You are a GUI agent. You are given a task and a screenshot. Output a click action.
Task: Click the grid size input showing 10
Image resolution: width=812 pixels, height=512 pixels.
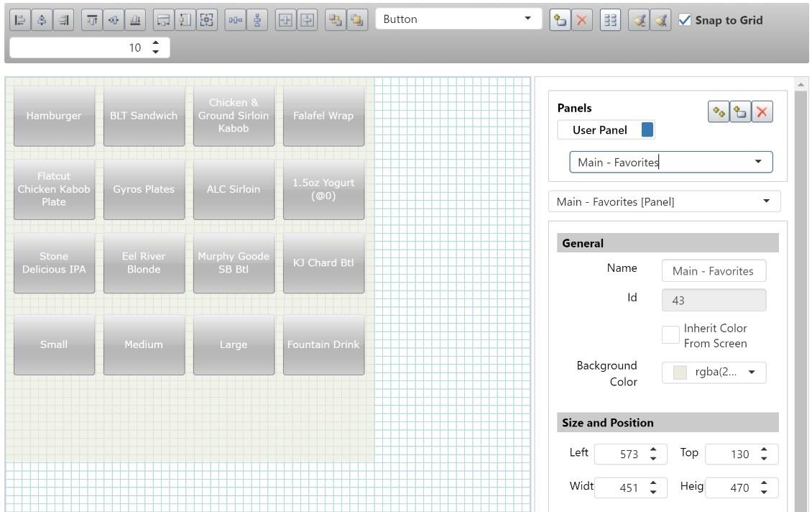pyautogui.click(x=90, y=47)
